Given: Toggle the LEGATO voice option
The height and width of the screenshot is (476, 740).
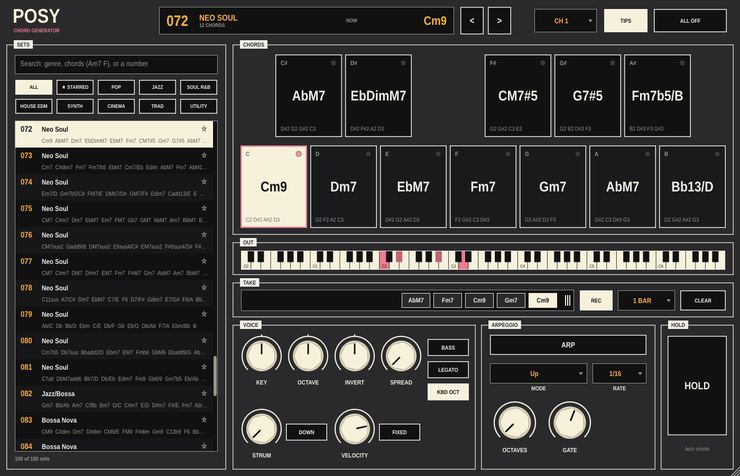Looking at the screenshot, I should point(448,370).
